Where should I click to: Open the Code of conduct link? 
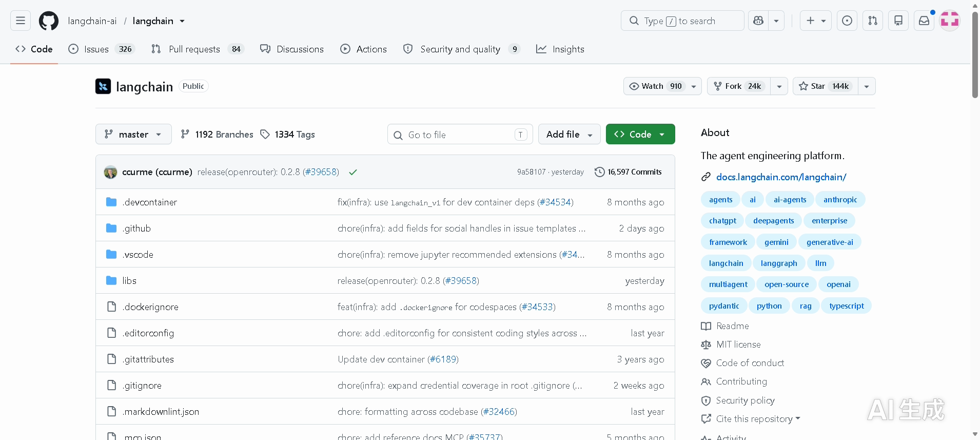point(742,363)
